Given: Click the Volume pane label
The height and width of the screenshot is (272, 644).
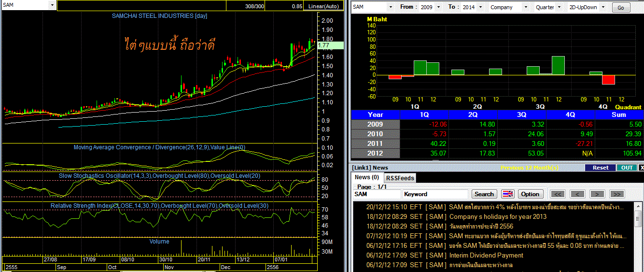Looking at the screenshot, I should [x=159, y=242].
